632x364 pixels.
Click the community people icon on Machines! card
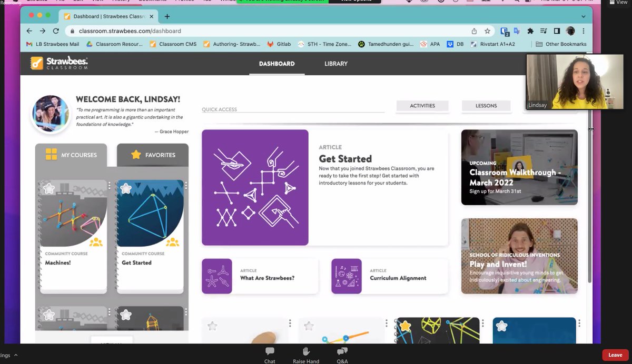[x=96, y=242]
